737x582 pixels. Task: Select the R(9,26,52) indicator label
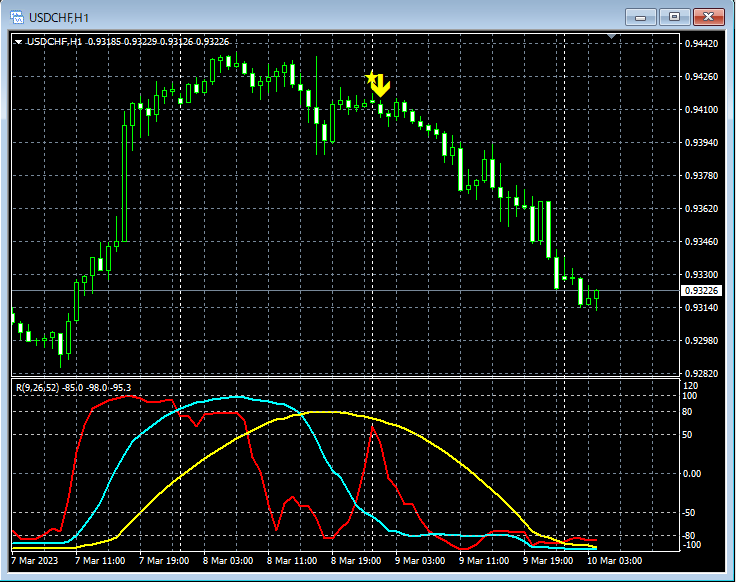point(37,386)
